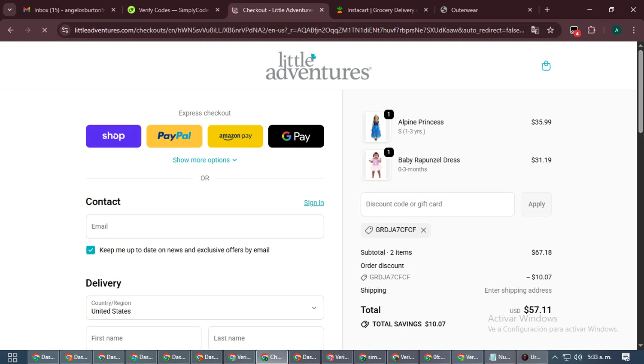Translate this page icon
This screenshot has width=644, height=364.
point(535,30)
